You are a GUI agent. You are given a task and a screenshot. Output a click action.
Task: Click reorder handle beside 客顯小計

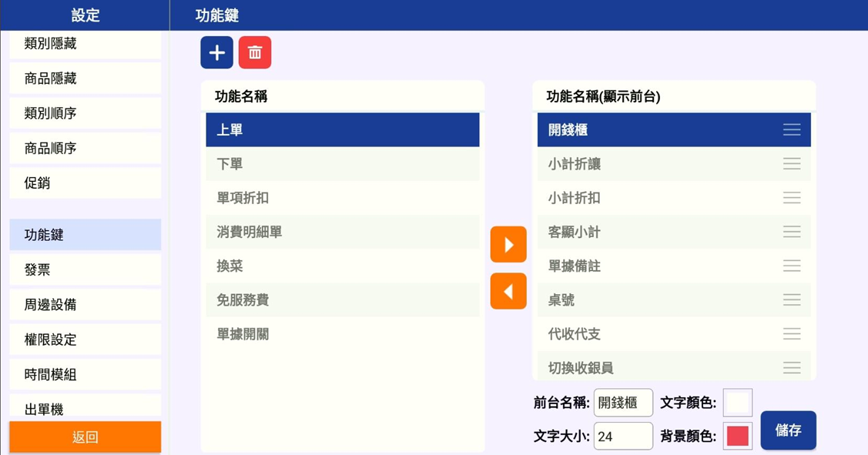(792, 232)
